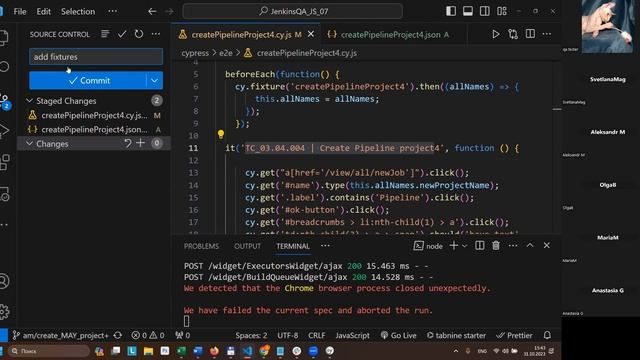Click the View as Tree icon in Source Control

pyautogui.click(x=105, y=34)
